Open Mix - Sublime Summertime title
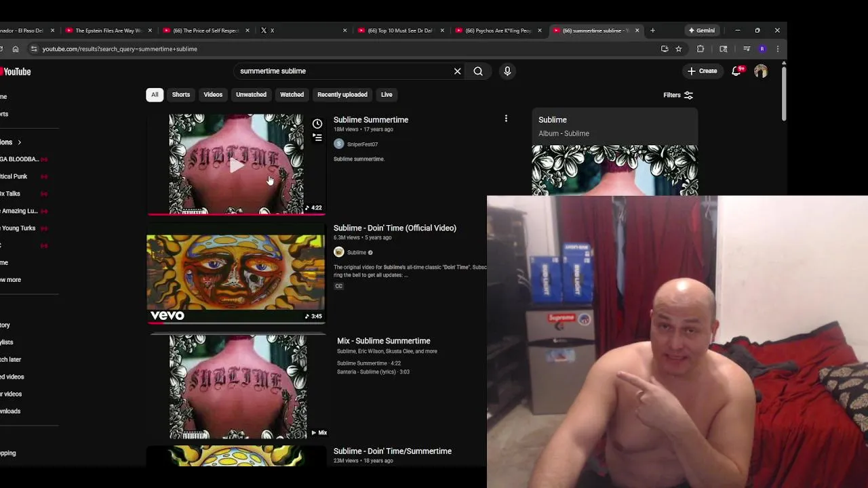 [x=384, y=341]
